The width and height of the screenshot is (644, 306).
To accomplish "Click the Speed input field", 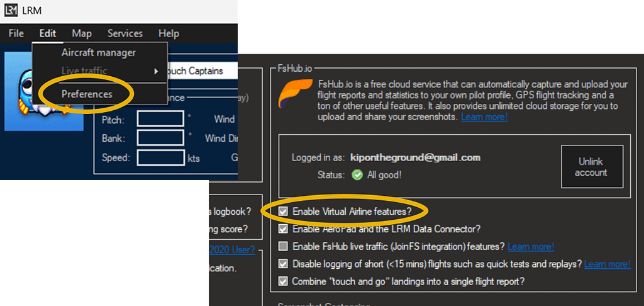I will tap(160, 157).
